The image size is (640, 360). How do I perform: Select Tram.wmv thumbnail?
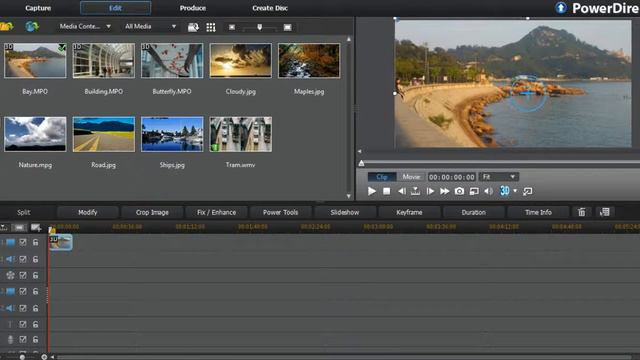pos(240,134)
